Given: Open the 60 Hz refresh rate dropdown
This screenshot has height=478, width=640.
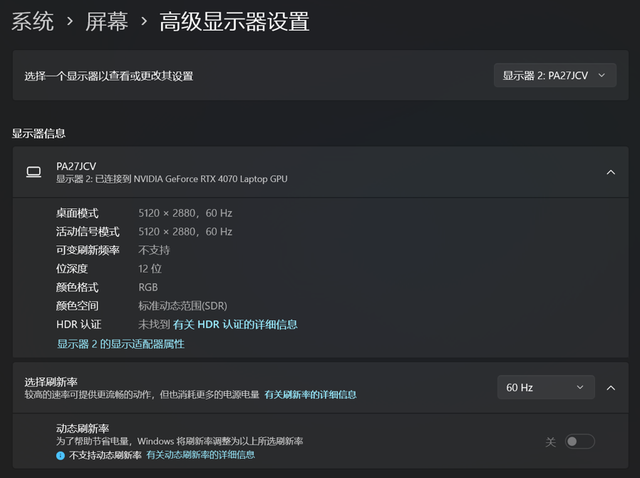Looking at the screenshot, I should pyautogui.click(x=546, y=387).
